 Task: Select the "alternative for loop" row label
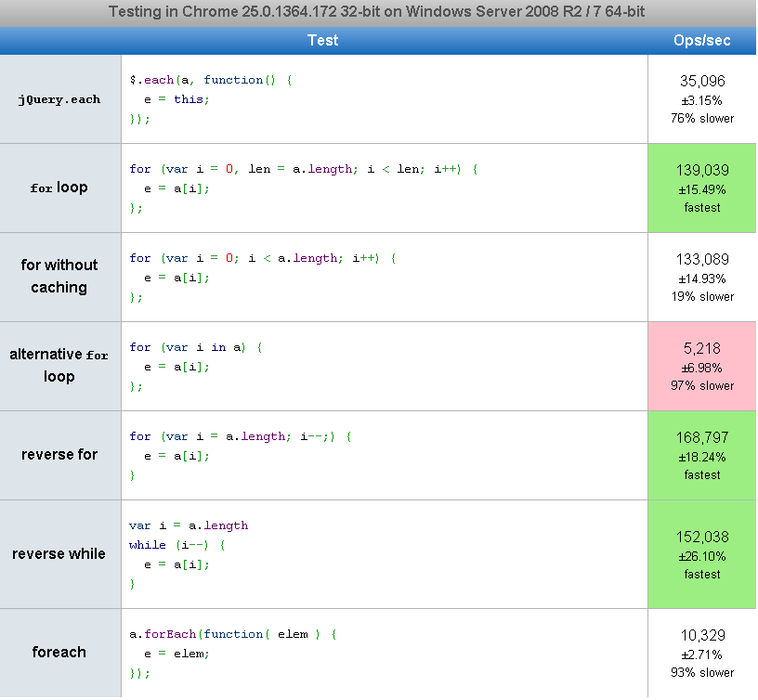59,366
